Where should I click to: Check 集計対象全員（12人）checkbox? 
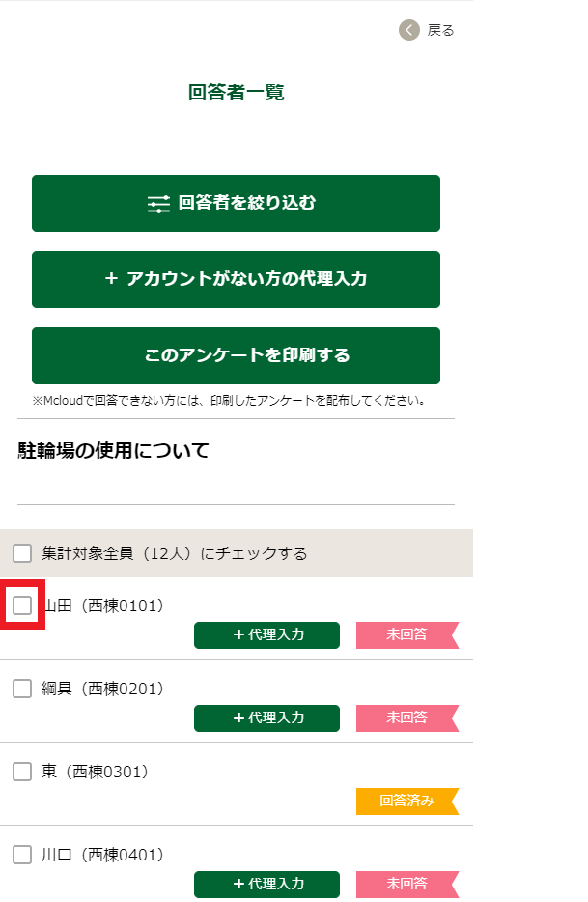coord(22,553)
